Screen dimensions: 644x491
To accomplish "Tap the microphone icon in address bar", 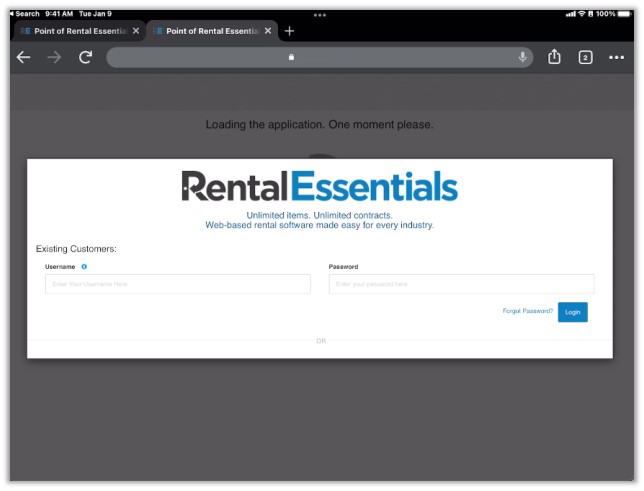I will (x=522, y=57).
